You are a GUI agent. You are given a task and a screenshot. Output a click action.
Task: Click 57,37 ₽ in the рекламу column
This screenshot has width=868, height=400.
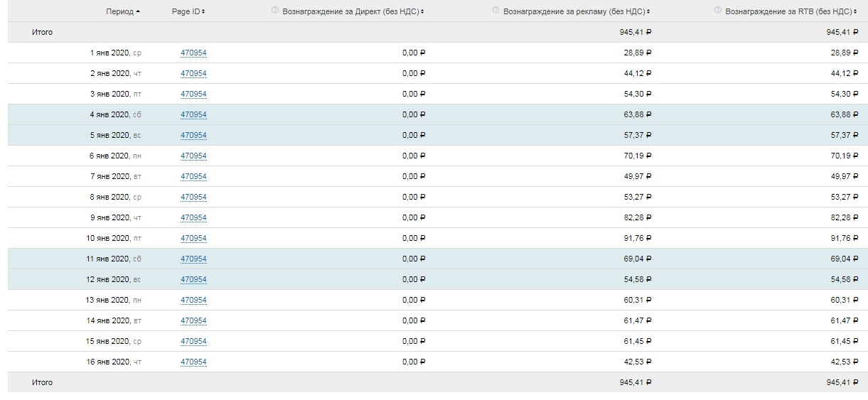pos(638,136)
